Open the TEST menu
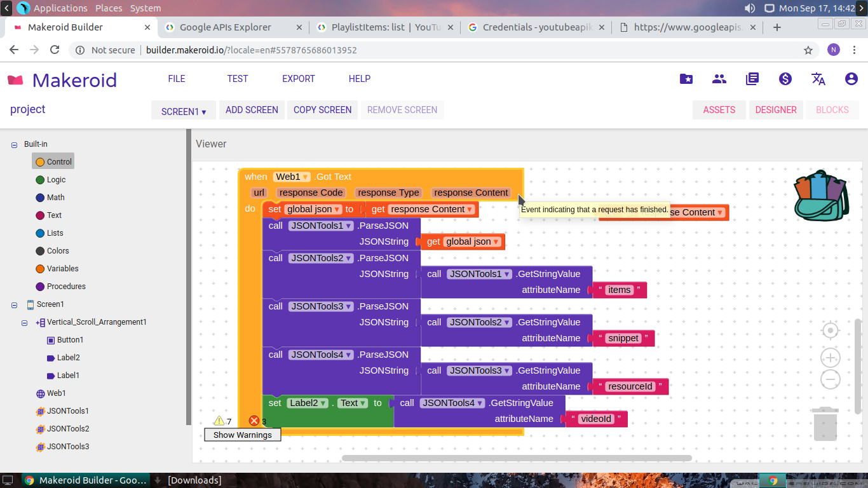This screenshot has height=488, width=868. [238, 79]
